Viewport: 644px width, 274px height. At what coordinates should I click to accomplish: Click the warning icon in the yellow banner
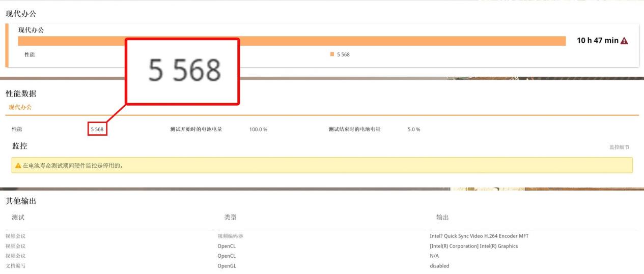click(18, 166)
